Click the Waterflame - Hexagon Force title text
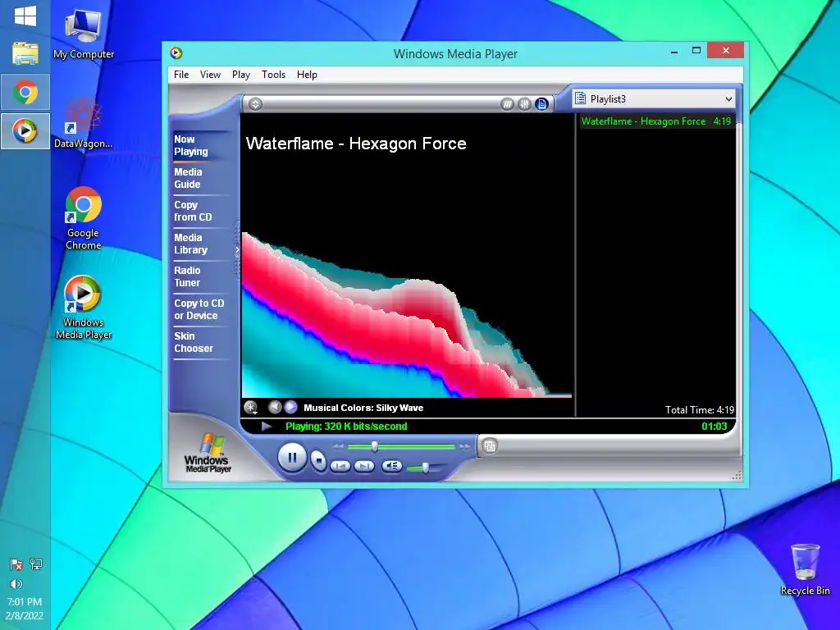 356,144
